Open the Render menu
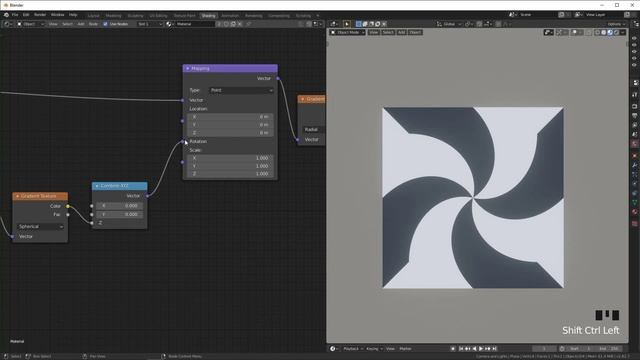Screen dimensions: 640x360 40,15
